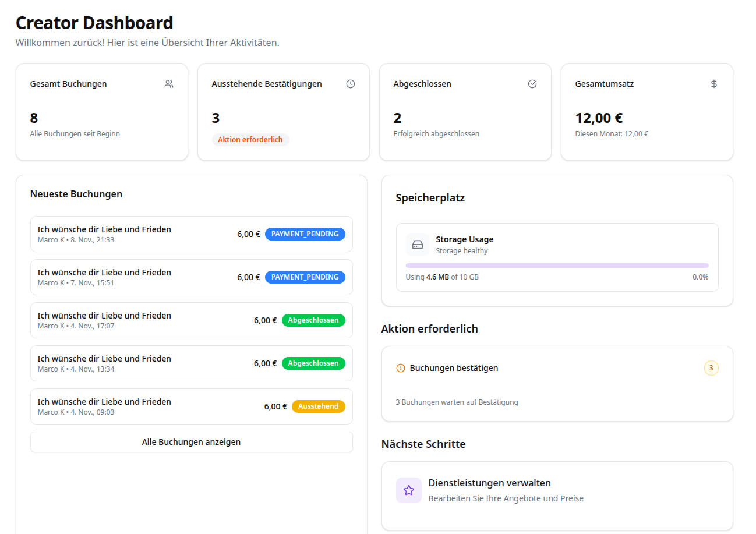Expand the Nächste Schritte section
The width and height of the screenshot is (756, 534).
[423, 444]
